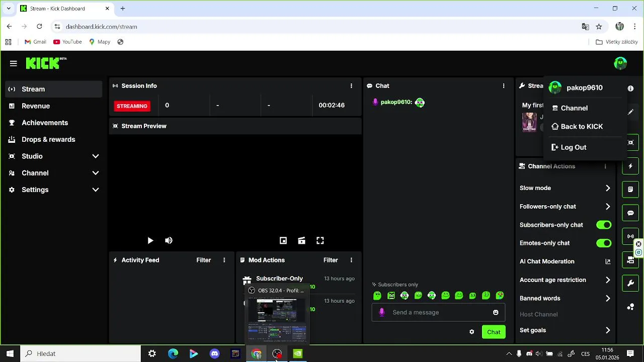Image resolution: width=644 pixels, height=362 pixels.
Task: Open Achievements page
Action: tap(54, 123)
